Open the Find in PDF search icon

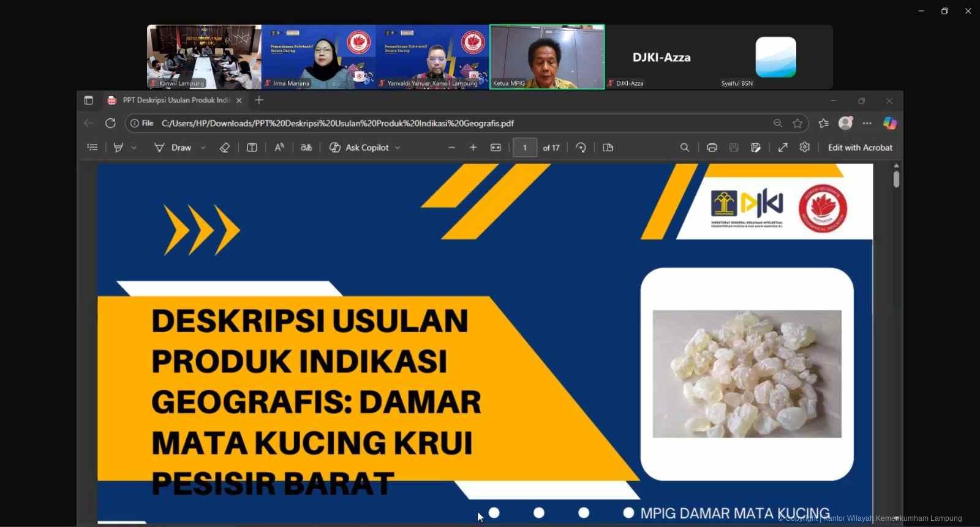(x=685, y=148)
